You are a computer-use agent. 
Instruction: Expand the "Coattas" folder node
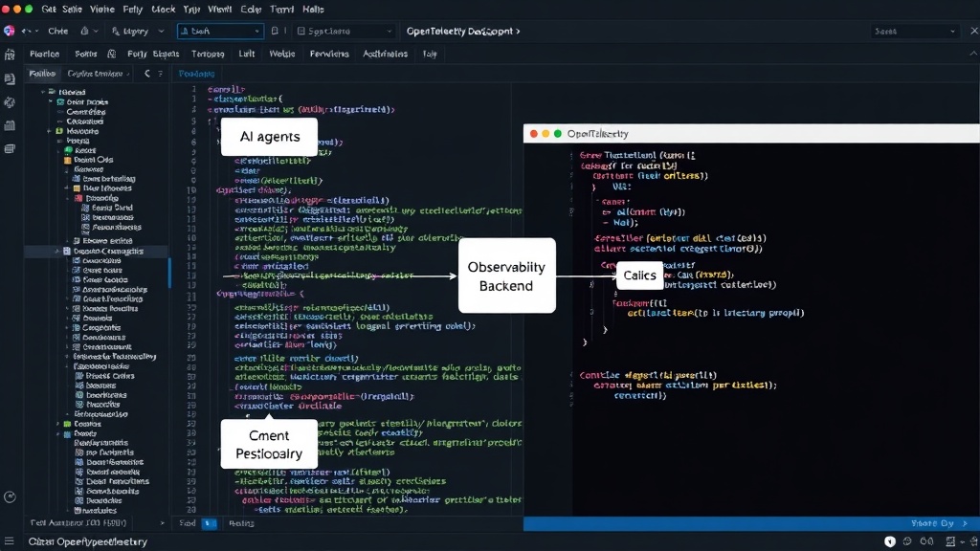point(57,424)
